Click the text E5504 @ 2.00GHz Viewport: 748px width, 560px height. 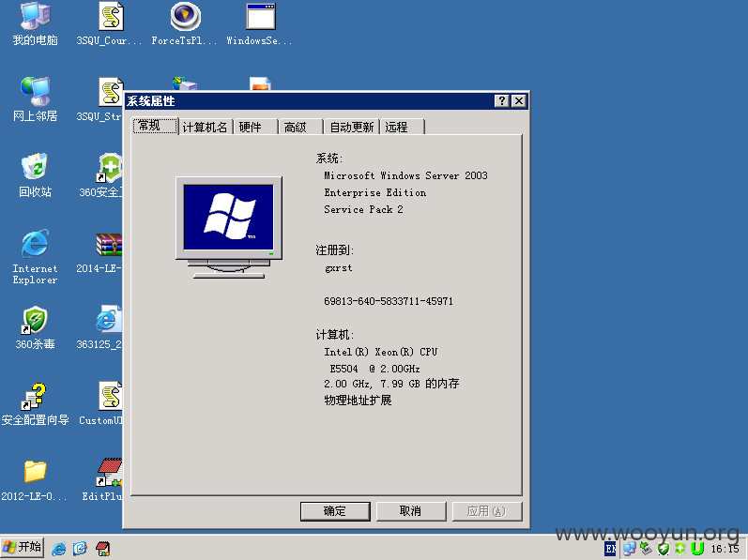pyautogui.click(x=375, y=369)
